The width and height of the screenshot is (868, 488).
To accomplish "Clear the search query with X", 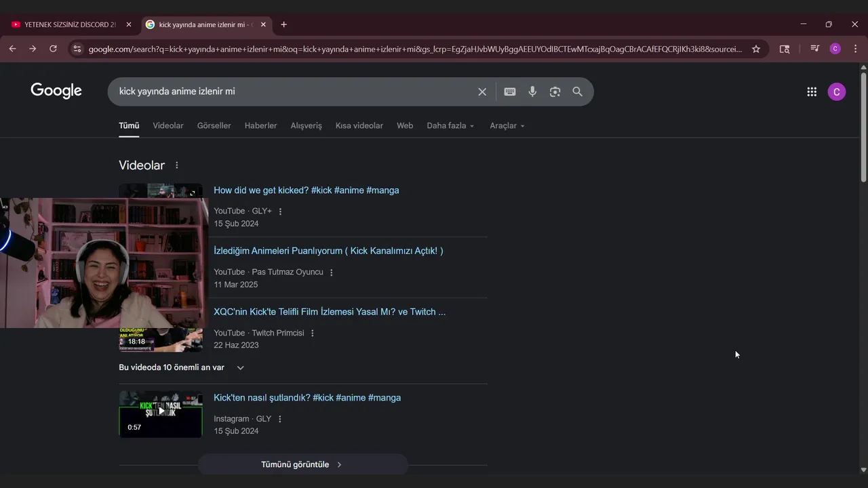I will (482, 91).
